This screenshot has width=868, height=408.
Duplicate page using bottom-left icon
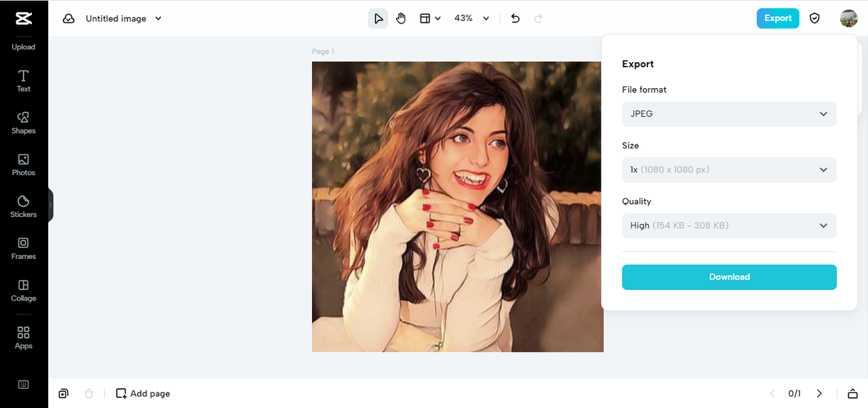63,393
